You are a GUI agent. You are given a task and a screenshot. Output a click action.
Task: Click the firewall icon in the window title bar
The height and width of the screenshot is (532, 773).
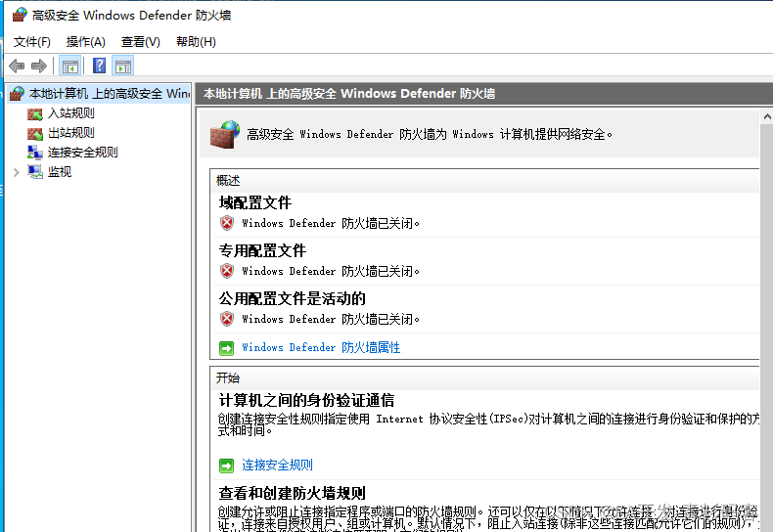pyautogui.click(x=20, y=16)
